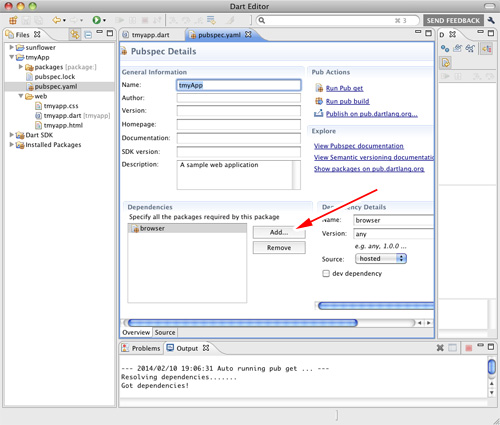Viewport: 500px width, 425px height.
Task: Select the pubspec.yaml editor tab
Action: click(x=219, y=35)
